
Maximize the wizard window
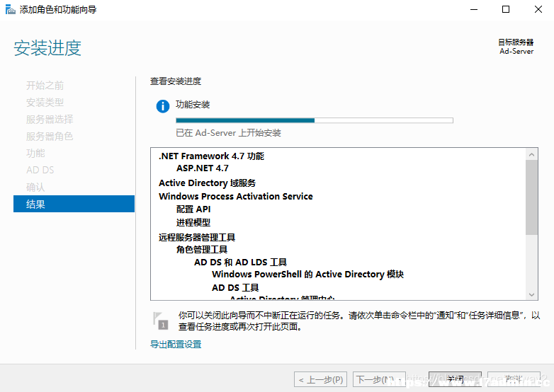tap(506, 9)
